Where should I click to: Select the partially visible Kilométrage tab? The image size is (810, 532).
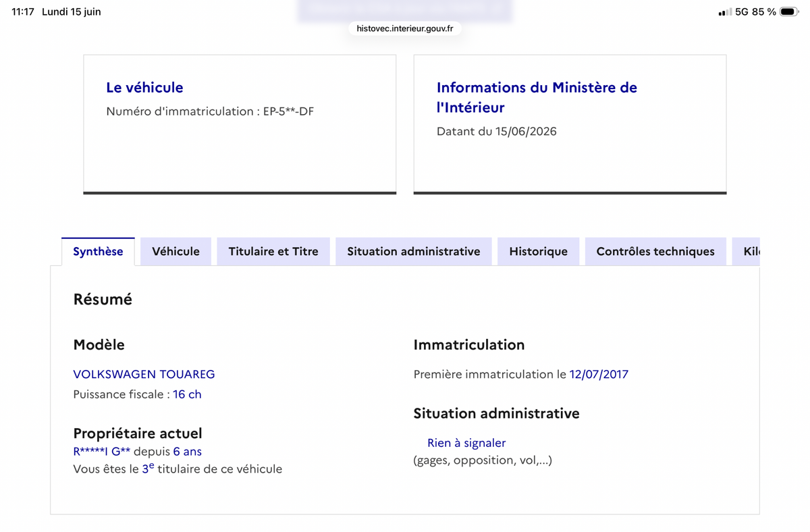(x=746, y=251)
